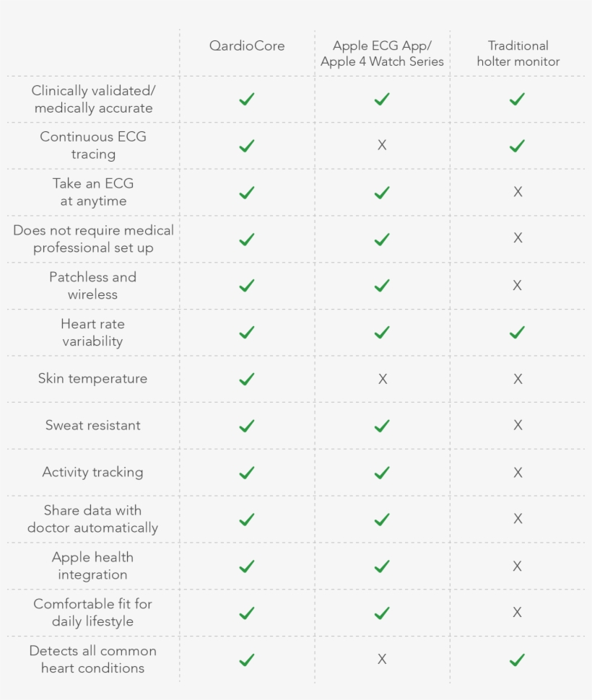Click Apple Watch X mark for Skin temperature

(383, 379)
